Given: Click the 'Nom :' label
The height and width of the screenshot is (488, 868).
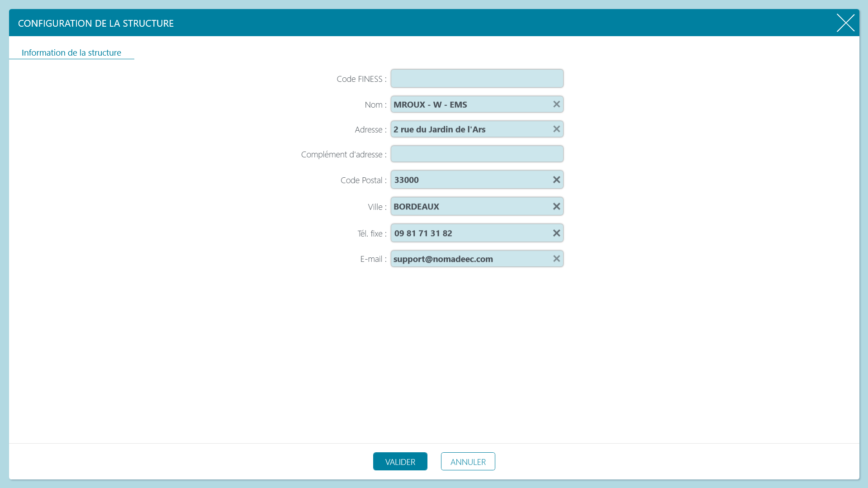Looking at the screenshot, I should (375, 105).
